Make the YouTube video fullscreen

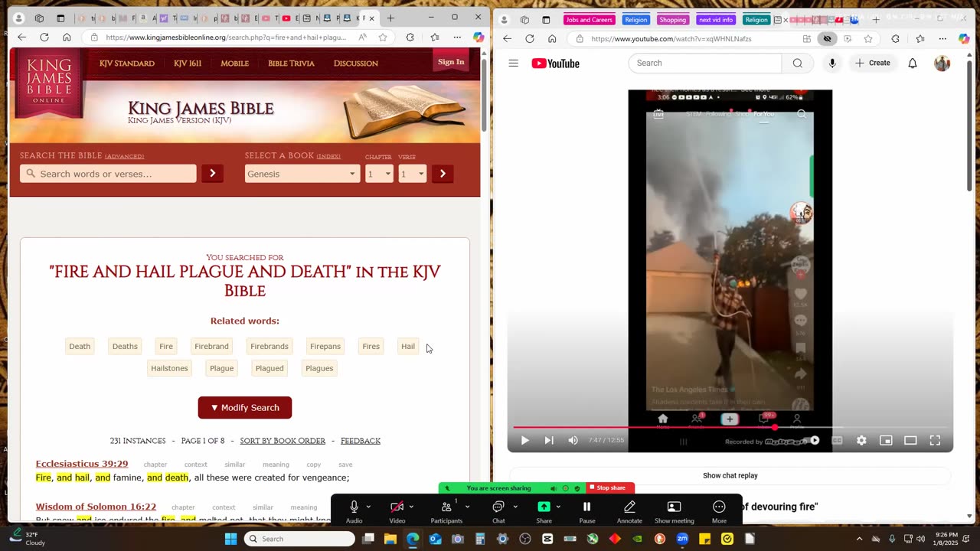[x=935, y=440]
